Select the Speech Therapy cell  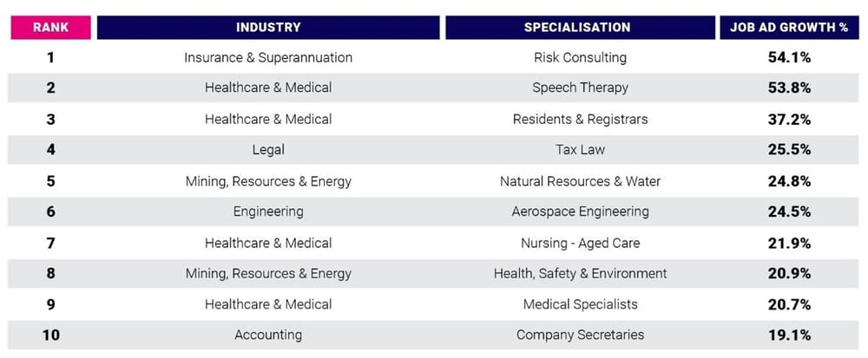580,88
